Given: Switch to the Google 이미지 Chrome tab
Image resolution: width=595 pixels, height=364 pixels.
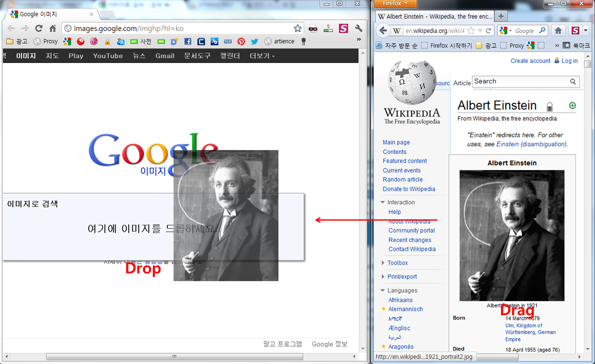Looking at the screenshot, I should pyautogui.click(x=51, y=14).
